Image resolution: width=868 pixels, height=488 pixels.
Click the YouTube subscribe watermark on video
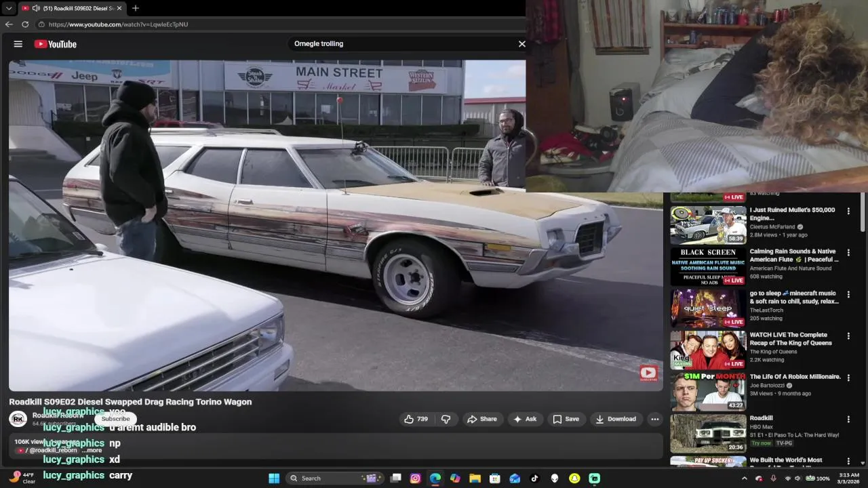(648, 372)
